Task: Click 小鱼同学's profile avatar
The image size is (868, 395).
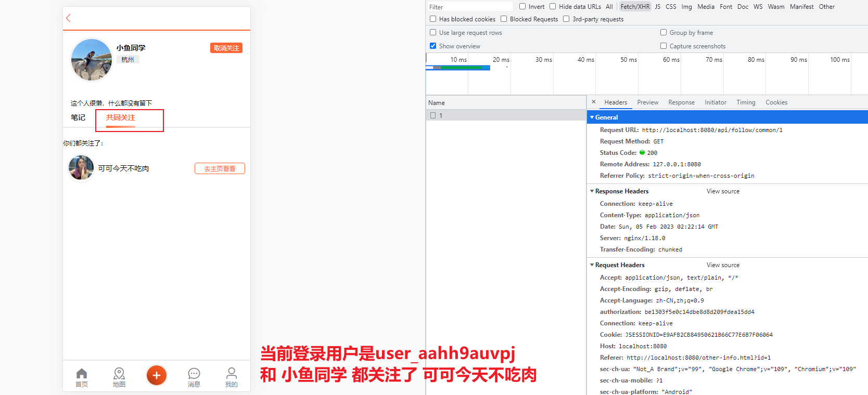Action: [x=92, y=60]
